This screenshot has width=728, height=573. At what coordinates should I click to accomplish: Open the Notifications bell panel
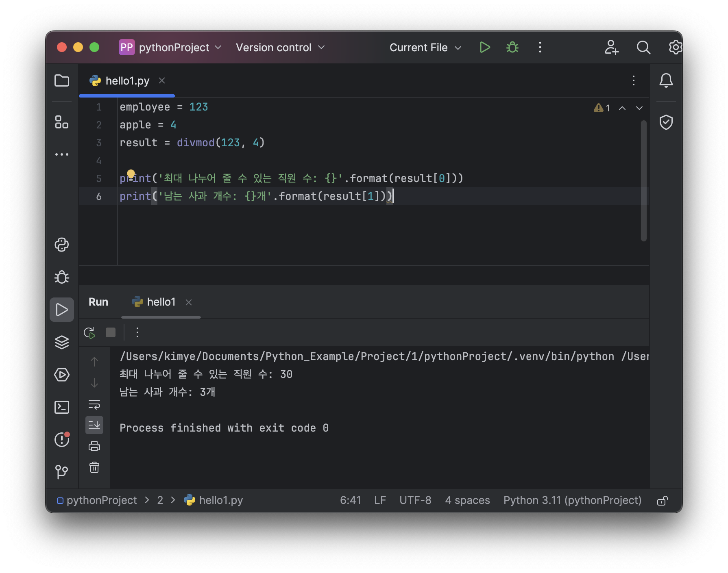pos(666,80)
